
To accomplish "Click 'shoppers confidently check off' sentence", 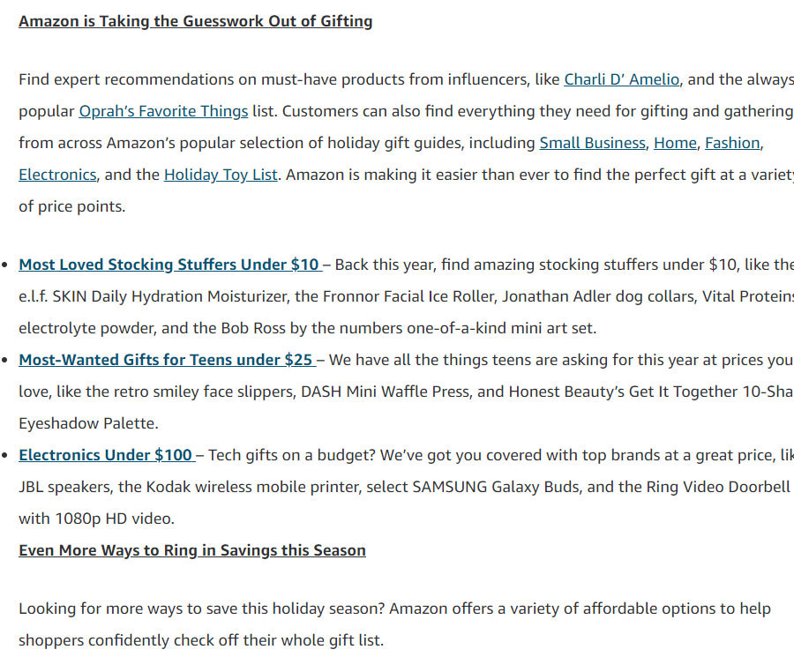I will pos(201,640).
